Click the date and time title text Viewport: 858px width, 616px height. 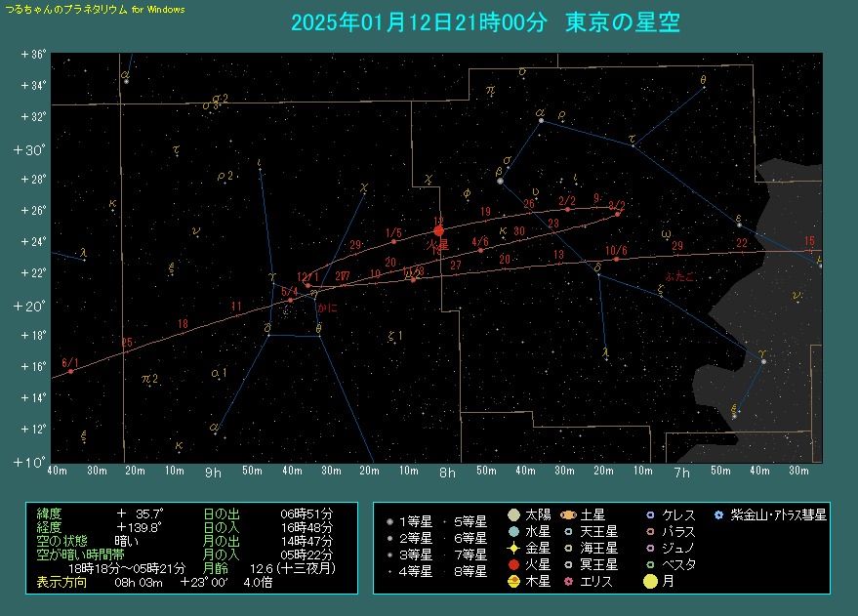[x=485, y=22]
